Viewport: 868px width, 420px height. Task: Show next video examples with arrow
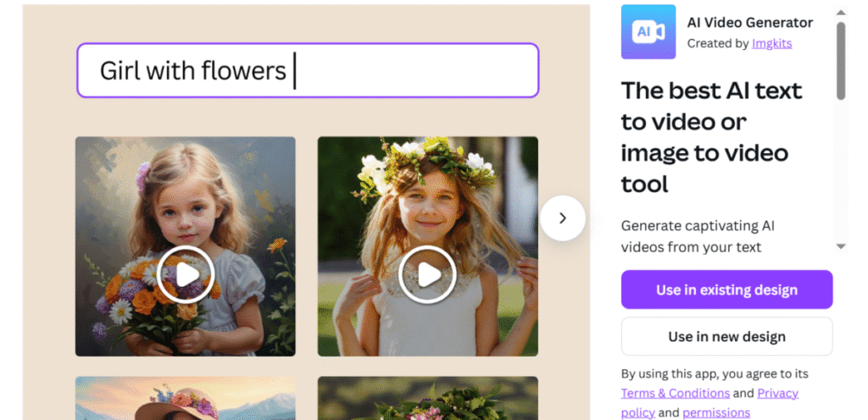(x=562, y=218)
